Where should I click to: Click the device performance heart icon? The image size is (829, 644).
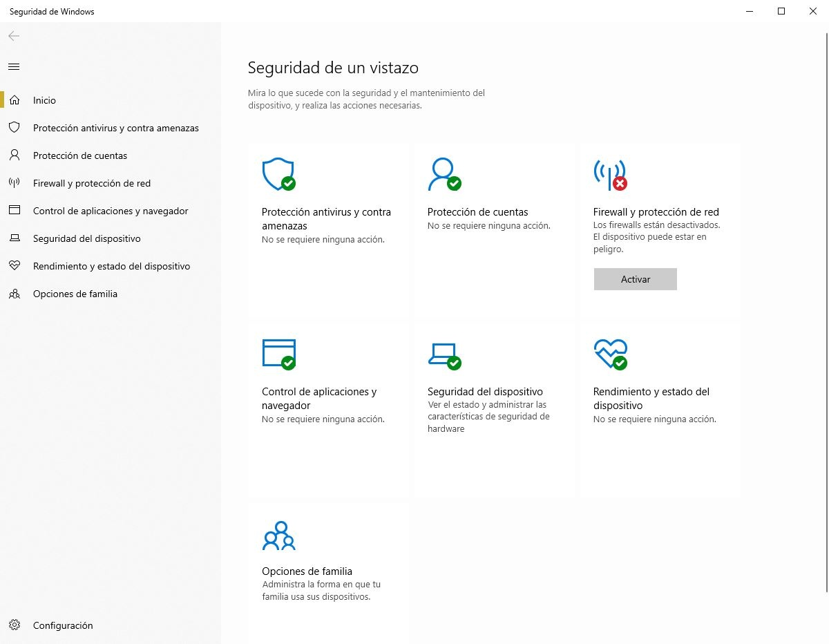(x=610, y=354)
